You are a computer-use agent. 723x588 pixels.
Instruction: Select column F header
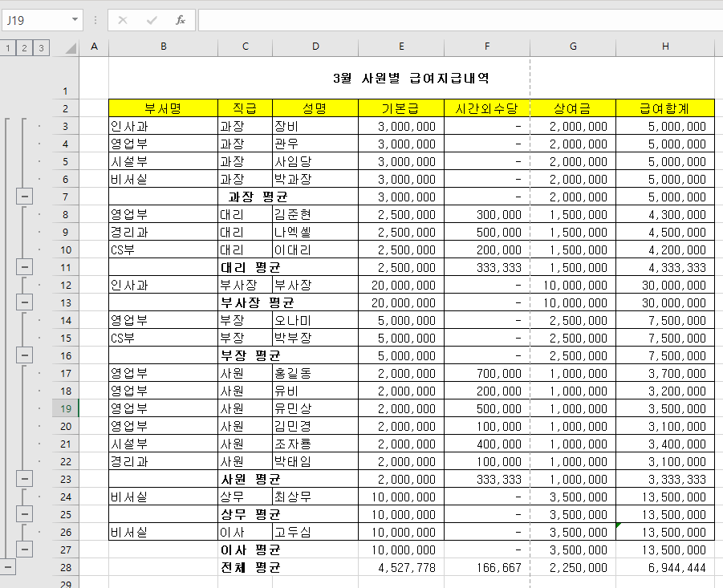coord(487,47)
